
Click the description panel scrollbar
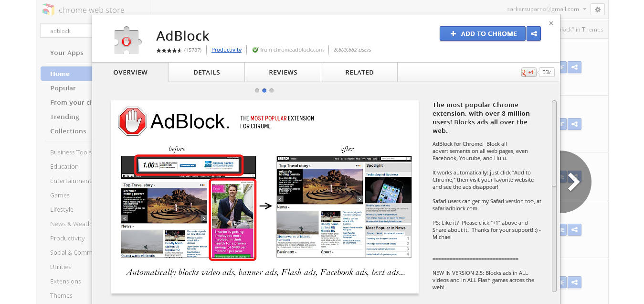click(554, 143)
